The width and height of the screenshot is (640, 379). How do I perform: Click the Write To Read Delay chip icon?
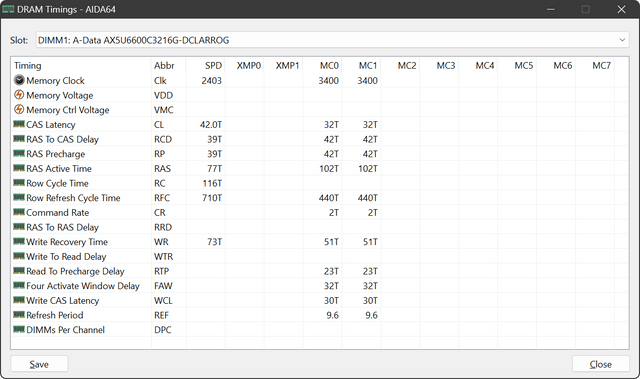(19, 256)
